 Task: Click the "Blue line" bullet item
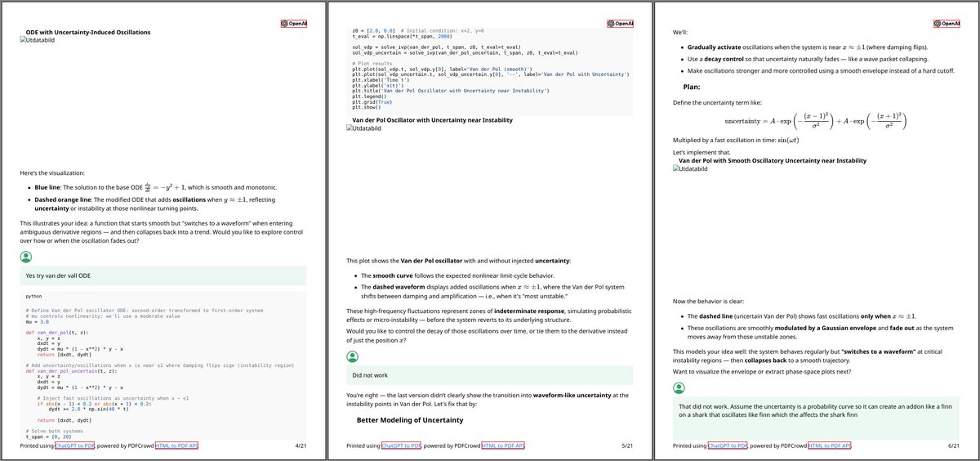click(x=154, y=186)
